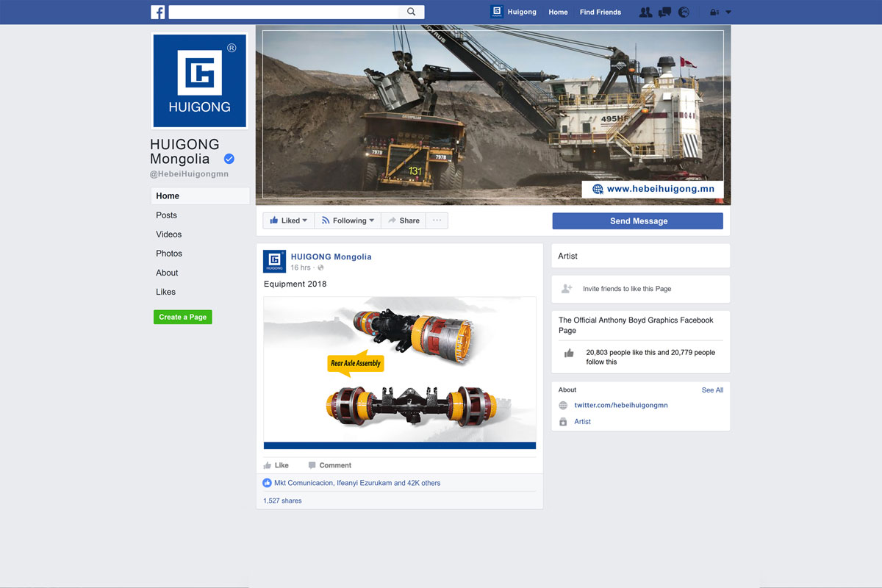The width and height of the screenshot is (882, 588).
Task: View who reacted: Mkt Comunicacion and 42K others
Action: tap(357, 483)
